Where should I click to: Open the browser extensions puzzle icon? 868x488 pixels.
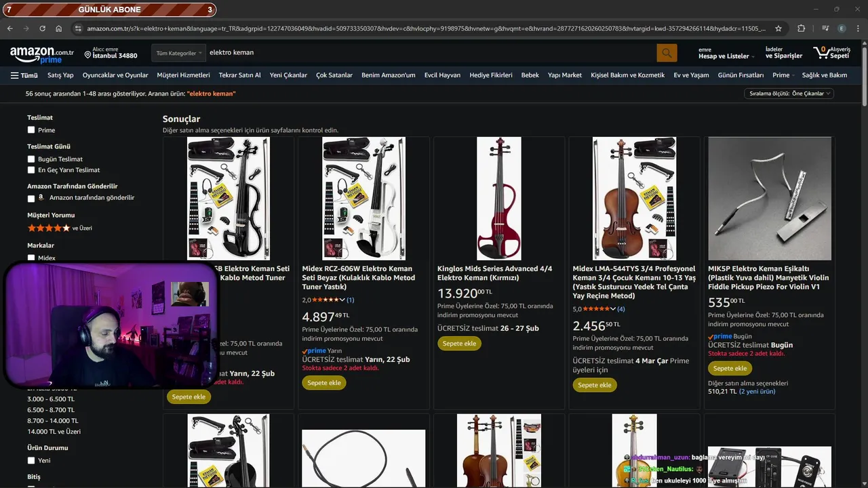(801, 28)
